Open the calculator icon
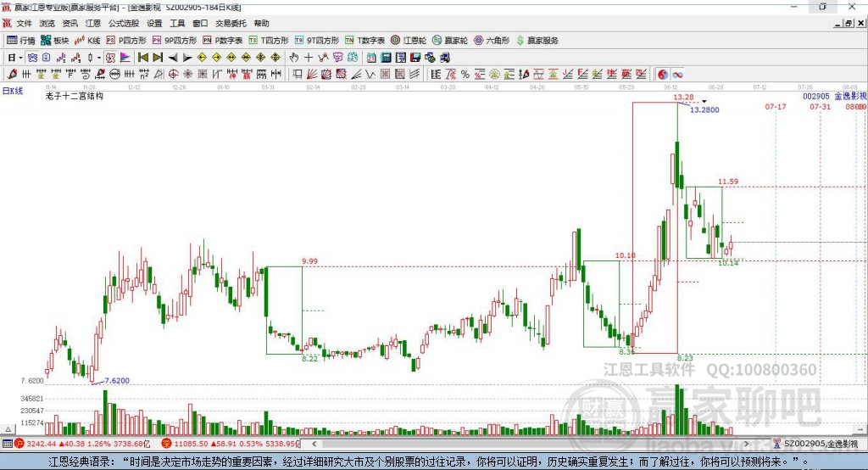The height and width of the screenshot is (470, 868). pos(386,58)
